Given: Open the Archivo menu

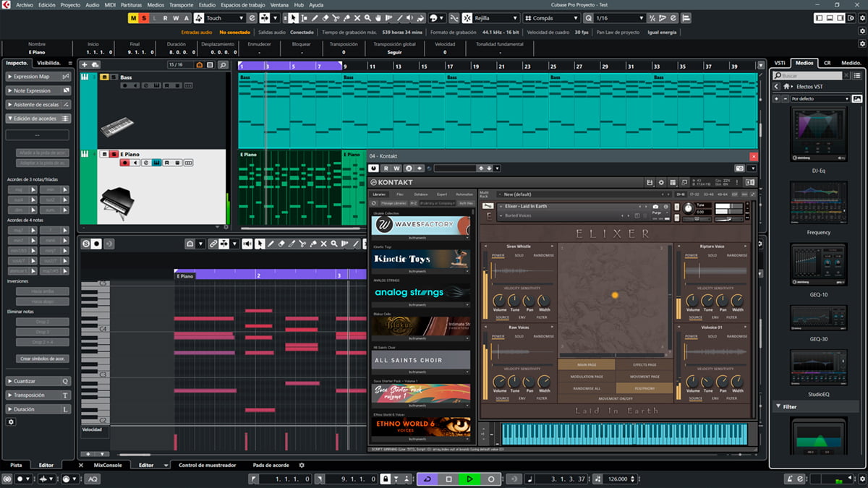Looking at the screenshot, I should click(x=24, y=4).
